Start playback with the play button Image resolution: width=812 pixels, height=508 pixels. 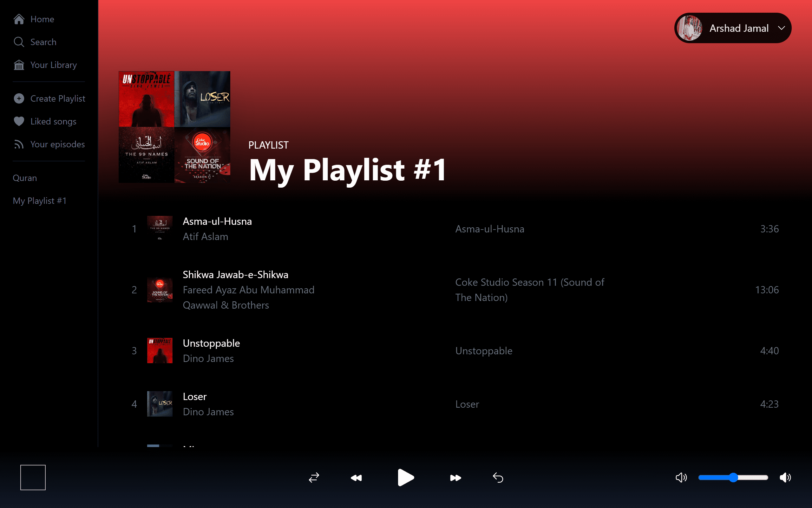(406, 478)
